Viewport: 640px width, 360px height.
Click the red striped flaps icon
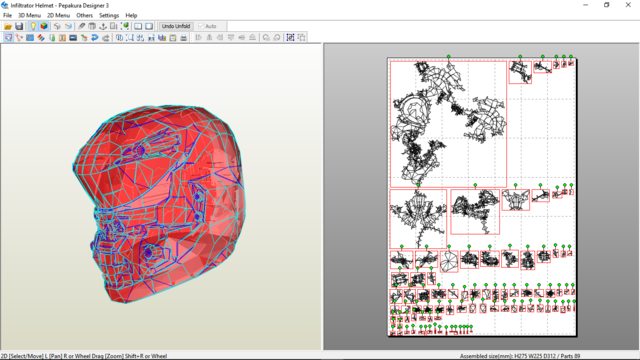pyautogui.click(x=41, y=38)
